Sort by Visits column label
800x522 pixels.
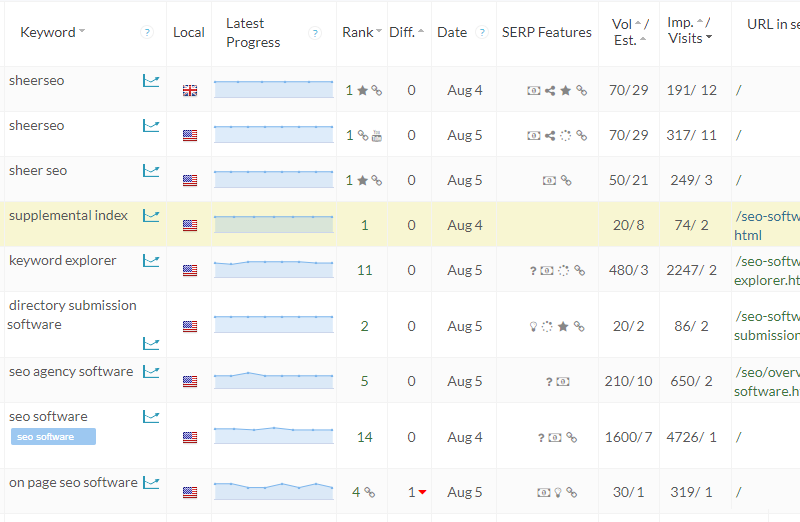click(690, 38)
